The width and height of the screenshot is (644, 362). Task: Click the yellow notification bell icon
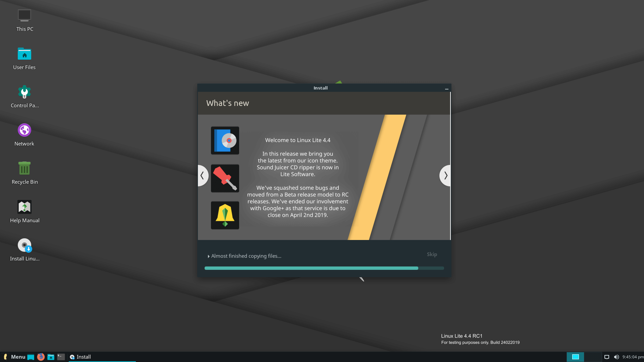coord(225,215)
